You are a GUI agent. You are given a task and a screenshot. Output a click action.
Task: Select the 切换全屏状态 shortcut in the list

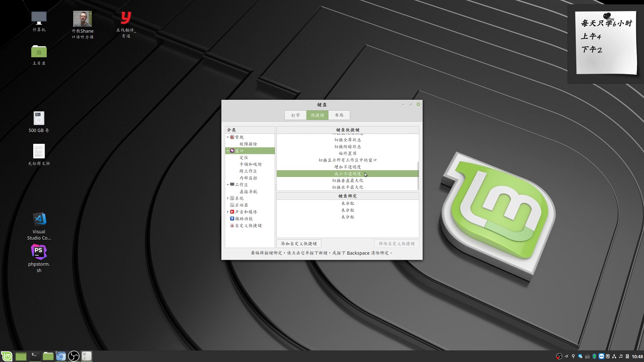point(348,140)
